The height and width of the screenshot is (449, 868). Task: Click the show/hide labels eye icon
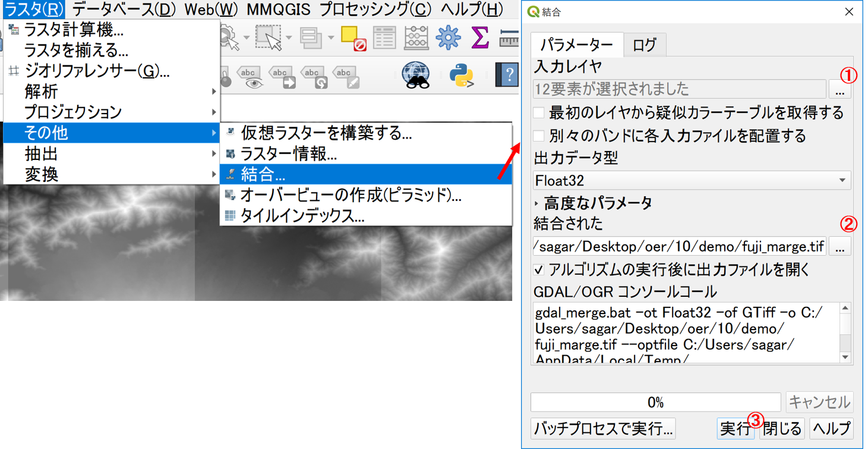pyautogui.click(x=250, y=77)
